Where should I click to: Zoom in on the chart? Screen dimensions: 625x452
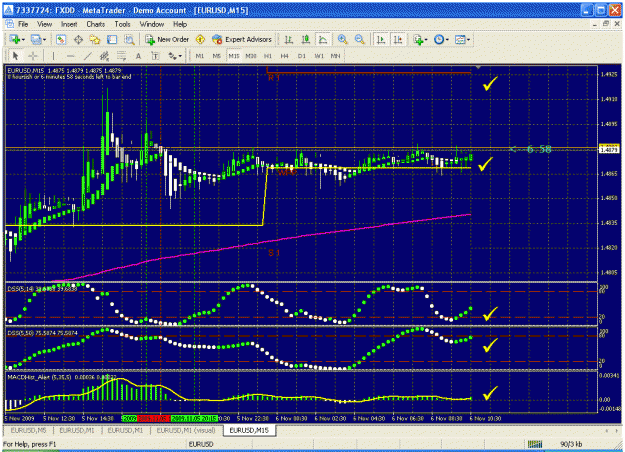[x=342, y=39]
